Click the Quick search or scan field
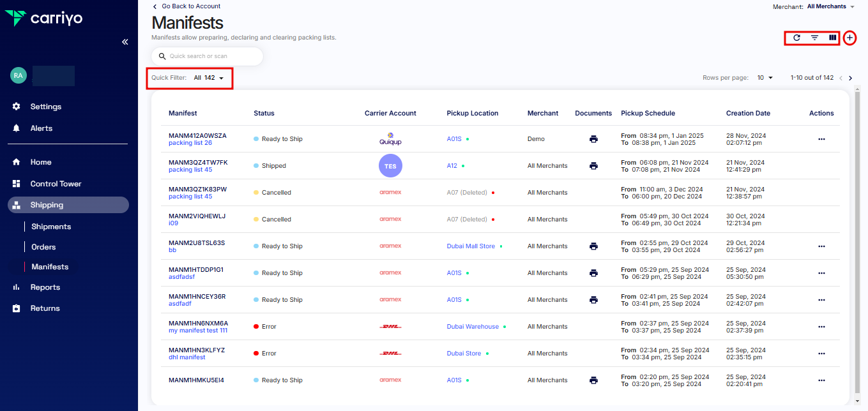 208,56
